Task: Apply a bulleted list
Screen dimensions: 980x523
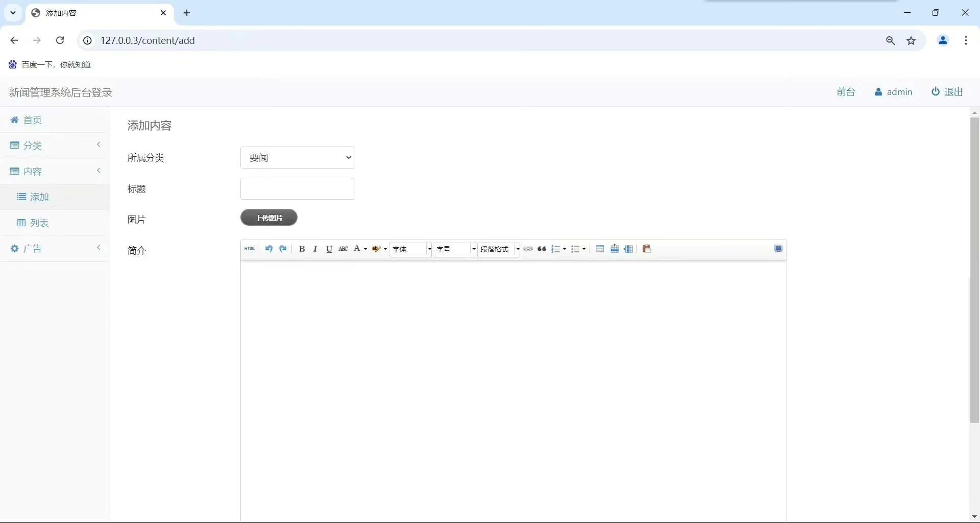Action: [575, 249]
